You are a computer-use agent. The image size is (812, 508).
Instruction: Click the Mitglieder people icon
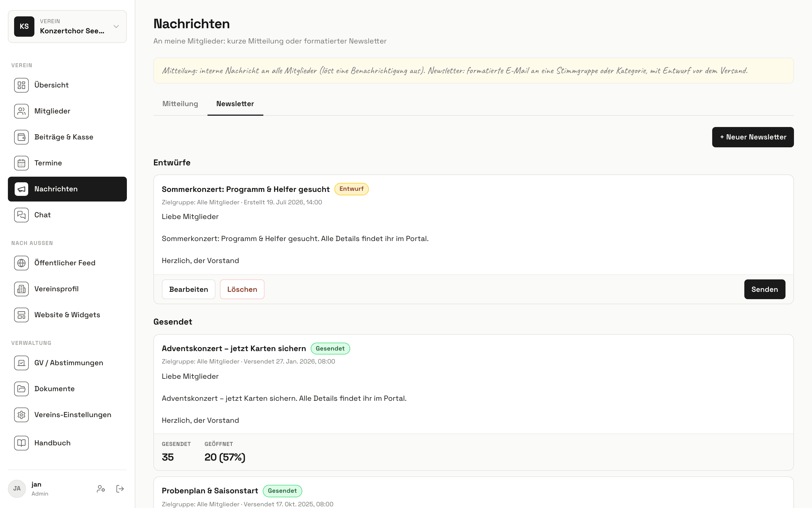click(21, 111)
